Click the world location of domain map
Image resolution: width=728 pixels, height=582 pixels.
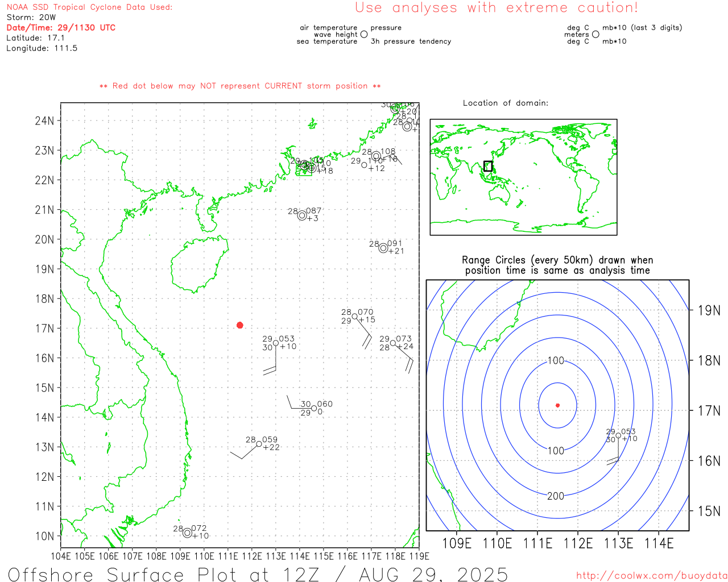[x=523, y=177]
